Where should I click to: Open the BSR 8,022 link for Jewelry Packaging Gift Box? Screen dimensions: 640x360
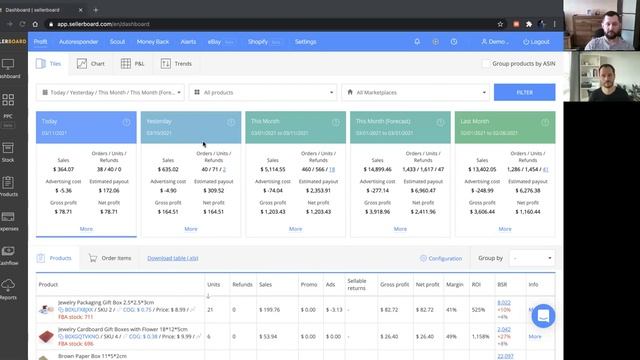pos(504,302)
